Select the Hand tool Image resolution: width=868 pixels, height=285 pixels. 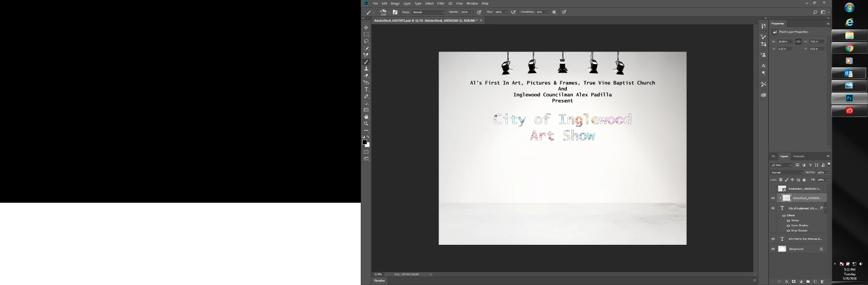point(366,117)
